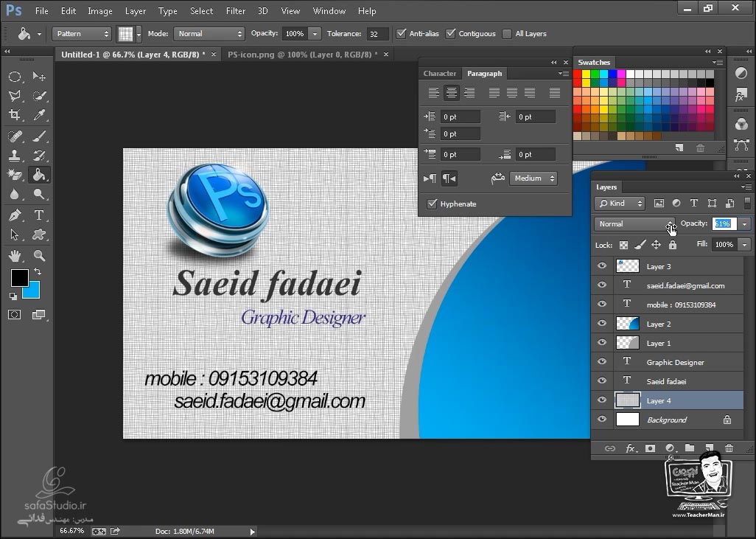Select the Saeid fadaei text layer
756x539 pixels.
coord(668,381)
